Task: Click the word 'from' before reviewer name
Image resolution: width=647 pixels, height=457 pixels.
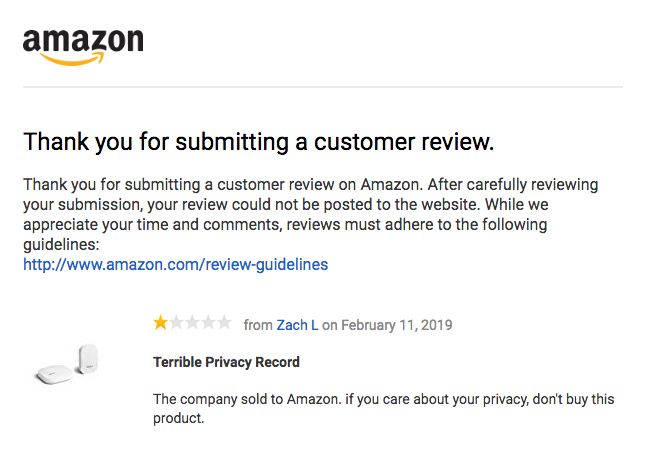Action: pos(258,325)
